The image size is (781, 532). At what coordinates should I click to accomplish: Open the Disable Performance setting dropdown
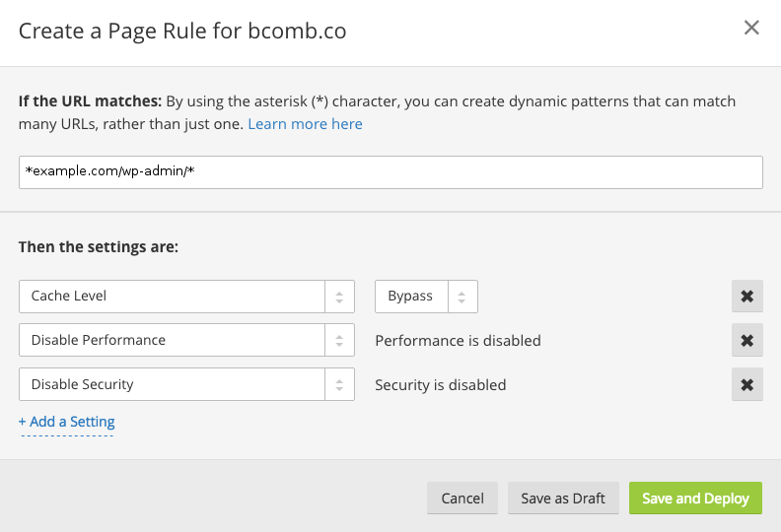pos(173,340)
